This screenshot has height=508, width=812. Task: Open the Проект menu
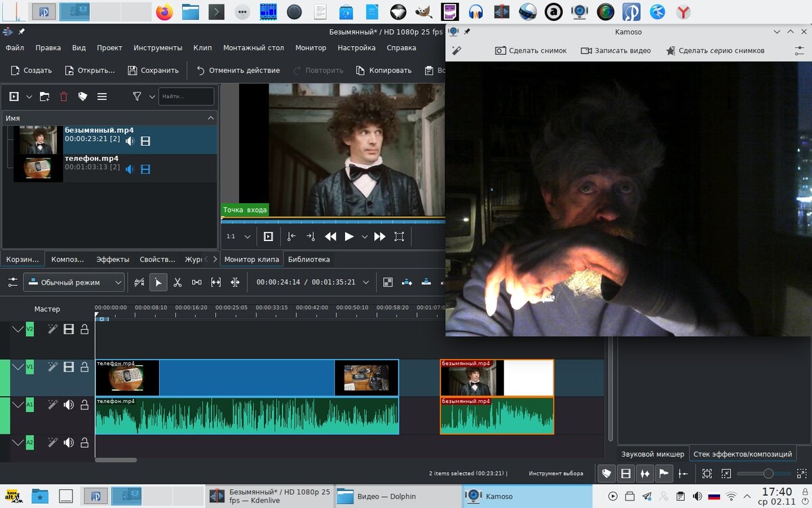110,48
